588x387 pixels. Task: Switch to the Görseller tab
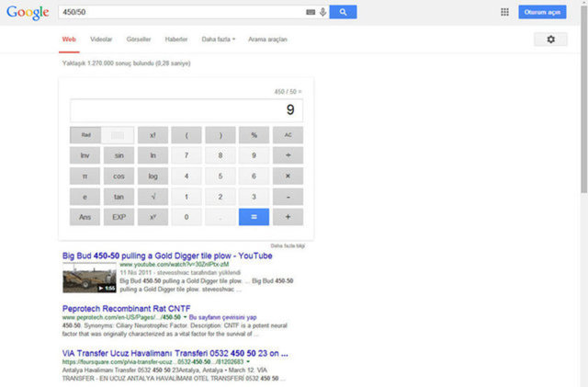[x=138, y=40]
